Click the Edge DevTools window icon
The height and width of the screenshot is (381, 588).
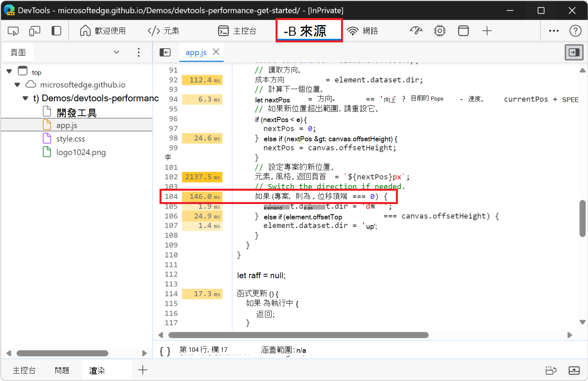[x=9, y=10]
